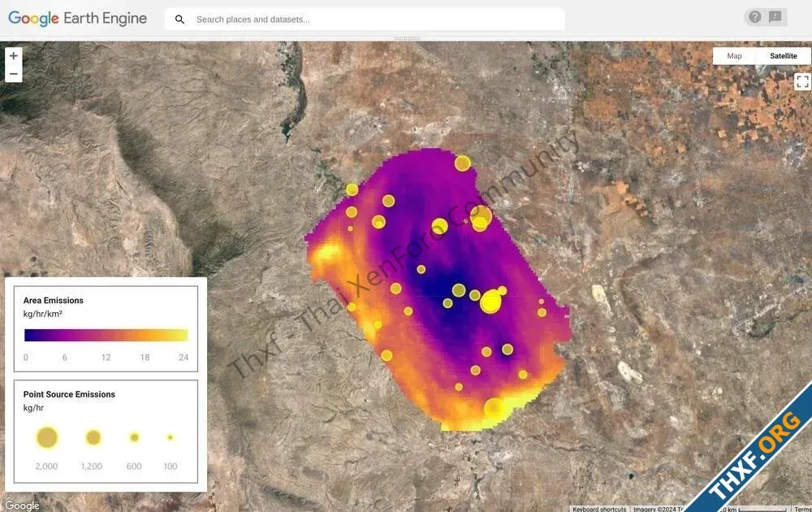
Task: Open the feedback speech-bubble icon
Action: pos(775,17)
